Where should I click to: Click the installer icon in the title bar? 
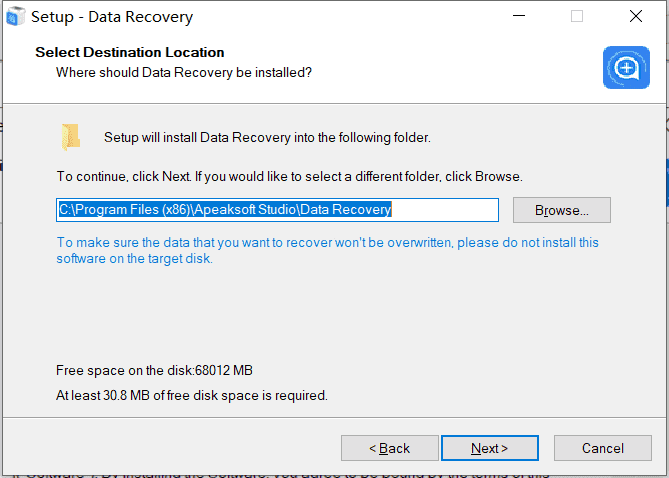click(x=15, y=17)
